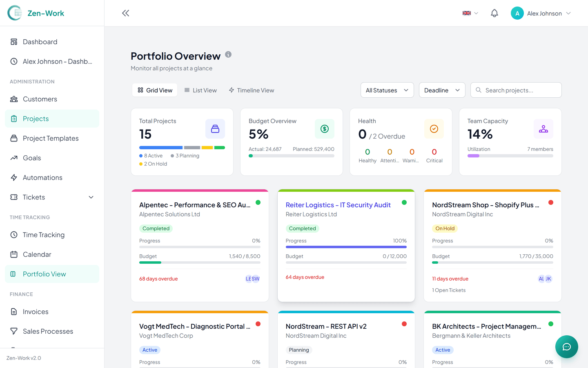Click Reiter Logistics progress bar at 100%
The height and width of the screenshot is (368, 588).
tap(346, 247)
